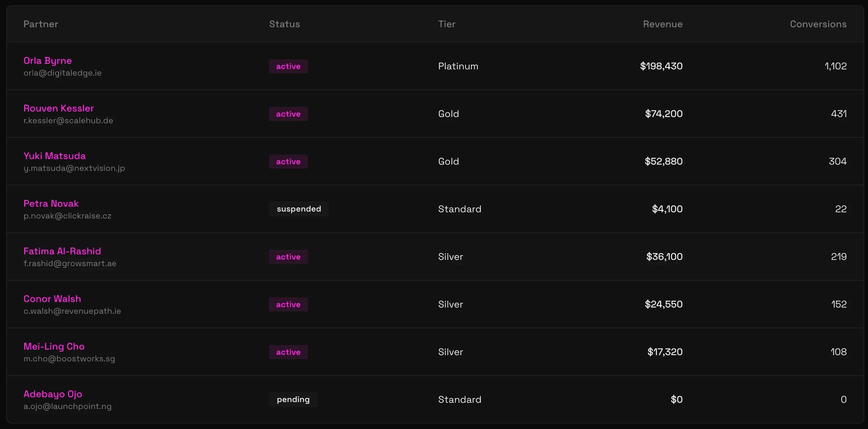Click the pending status badge for Adebayo Ojo
The height and width of the screenshot is (429, 868).
pos(293,399)
